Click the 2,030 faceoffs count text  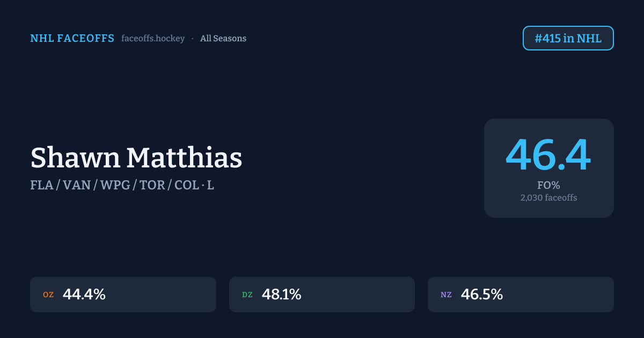click(x=548, y=198)
